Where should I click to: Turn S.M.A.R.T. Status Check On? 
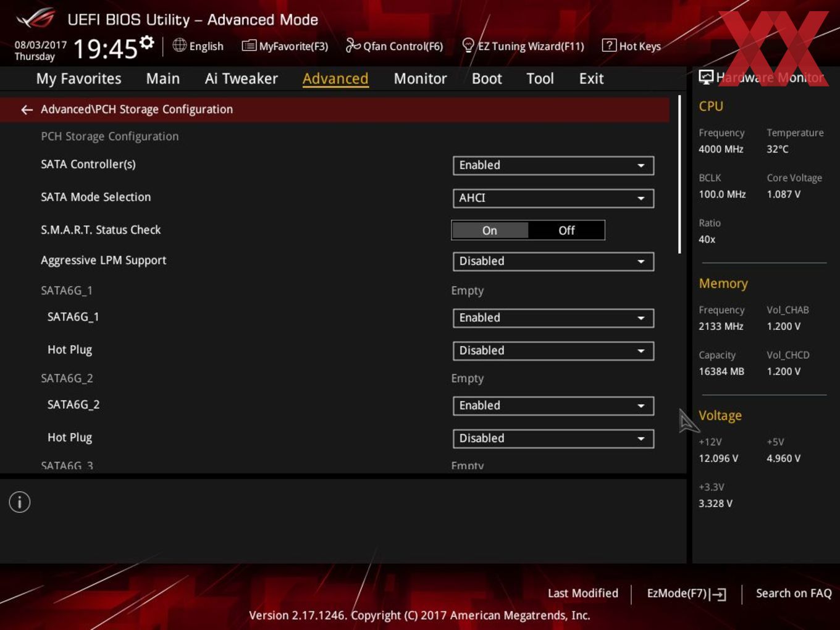pyautogui.click(x=490, y=230)
